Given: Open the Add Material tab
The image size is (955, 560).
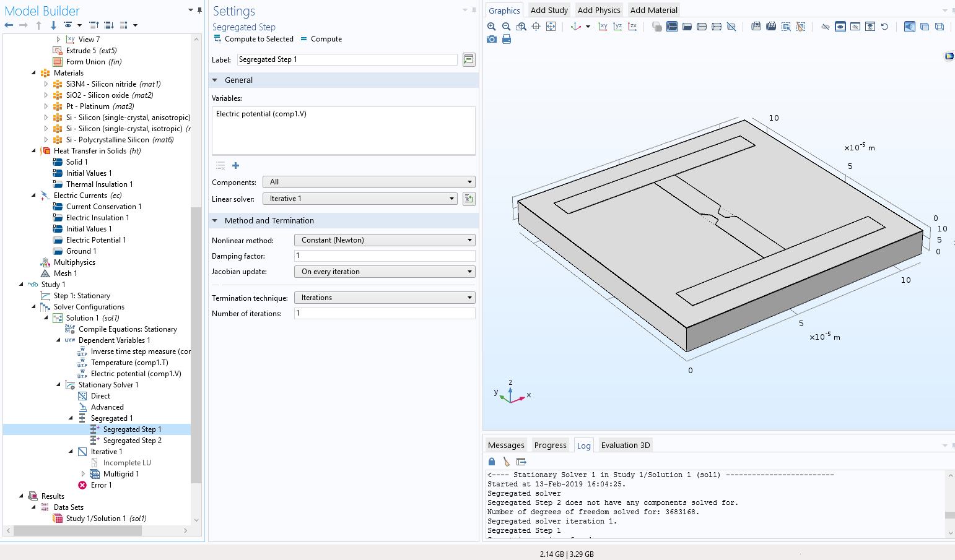Looking at the screenshot, I should (x=653, y=10).
